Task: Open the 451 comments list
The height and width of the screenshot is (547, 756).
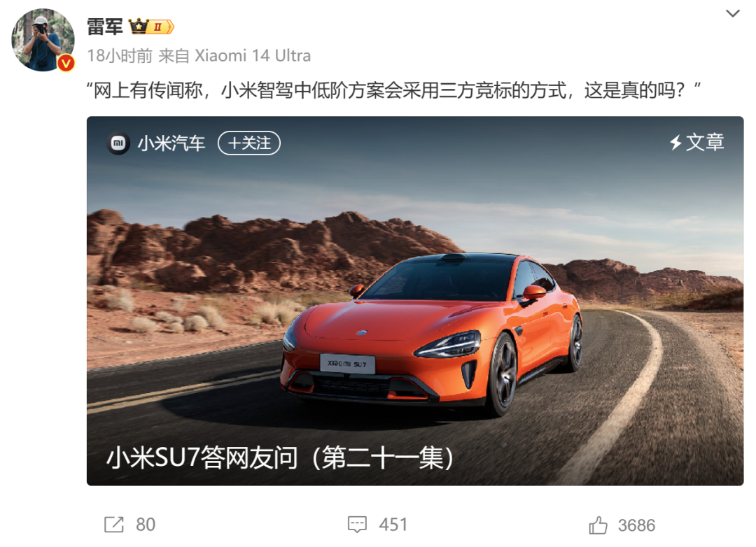Action: click(393, 525)
